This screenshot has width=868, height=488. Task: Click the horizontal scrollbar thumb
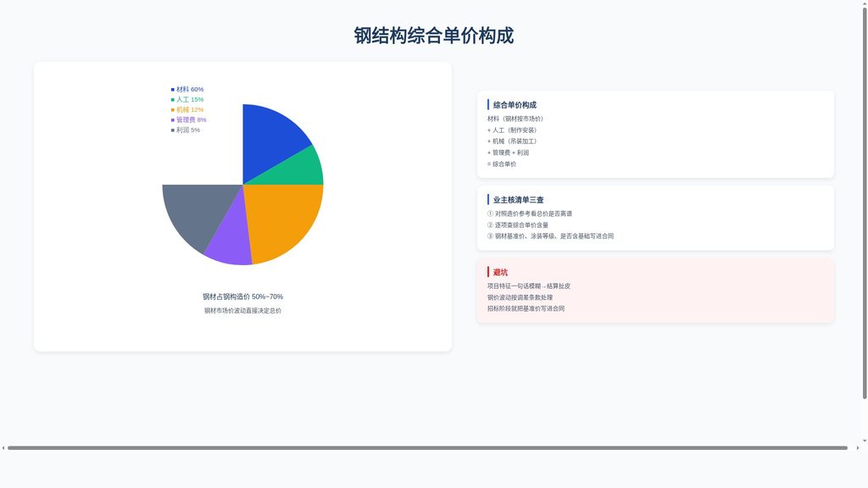(x=427, y=447)
